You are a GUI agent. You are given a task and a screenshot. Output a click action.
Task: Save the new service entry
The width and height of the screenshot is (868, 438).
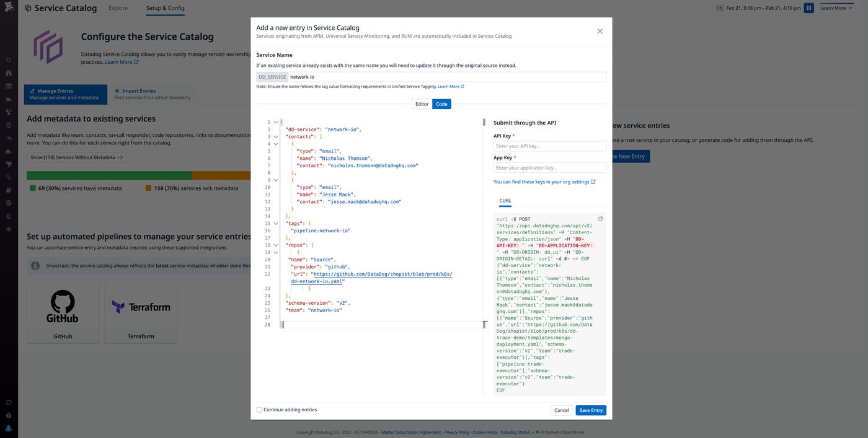[x=590, y=410]
